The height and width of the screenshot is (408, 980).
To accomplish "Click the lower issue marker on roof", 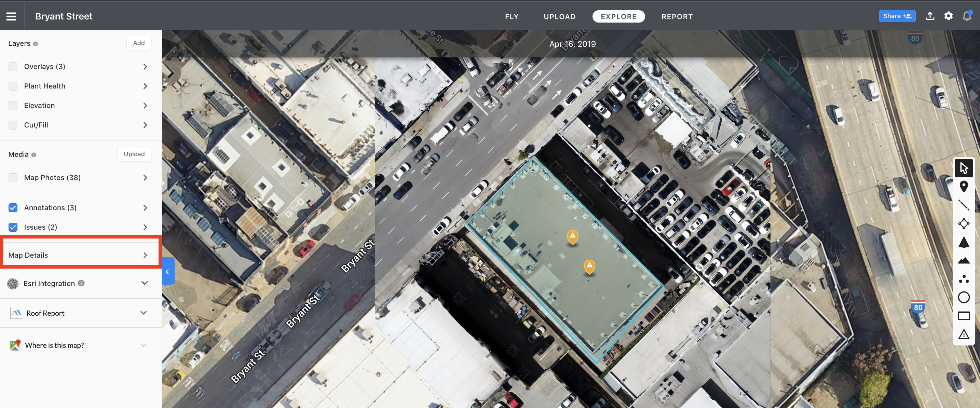I will (x=589, y=267).
